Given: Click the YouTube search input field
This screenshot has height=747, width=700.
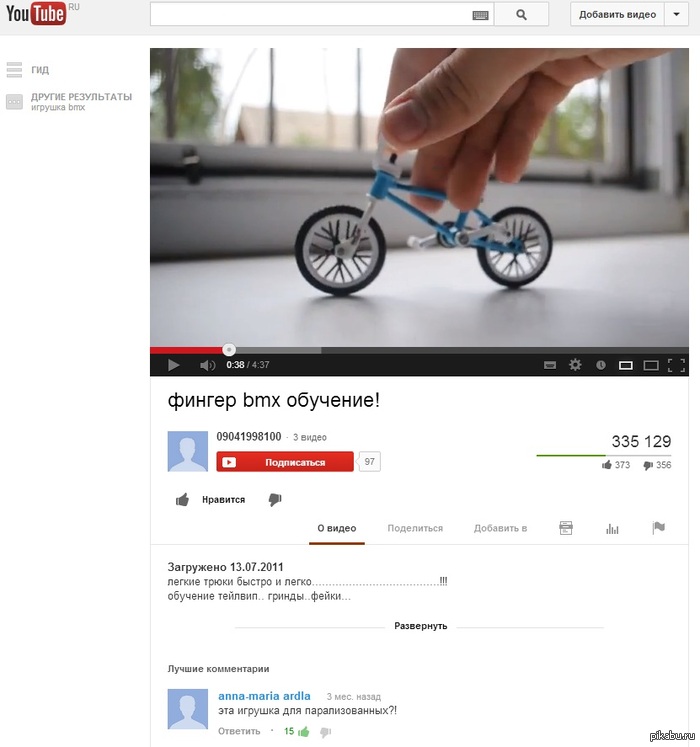Looking at the screenshot, I should (x=311, y=14).
